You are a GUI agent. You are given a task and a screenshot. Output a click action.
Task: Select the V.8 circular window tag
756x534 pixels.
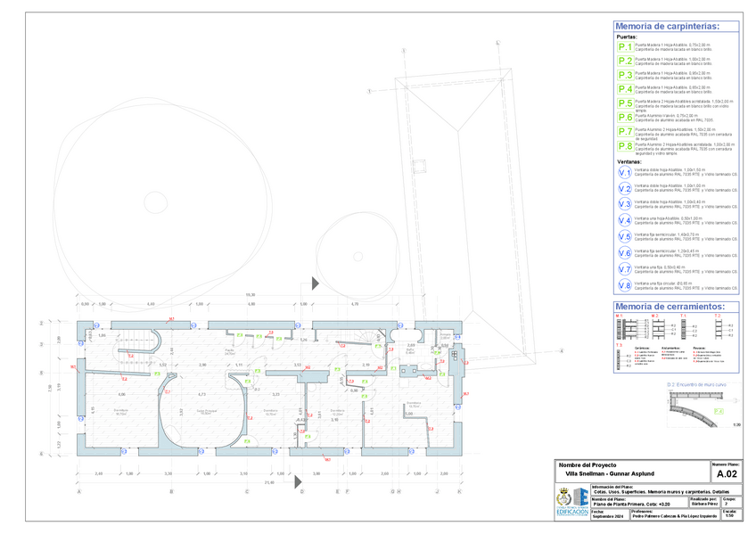click(x=625, y=285)
